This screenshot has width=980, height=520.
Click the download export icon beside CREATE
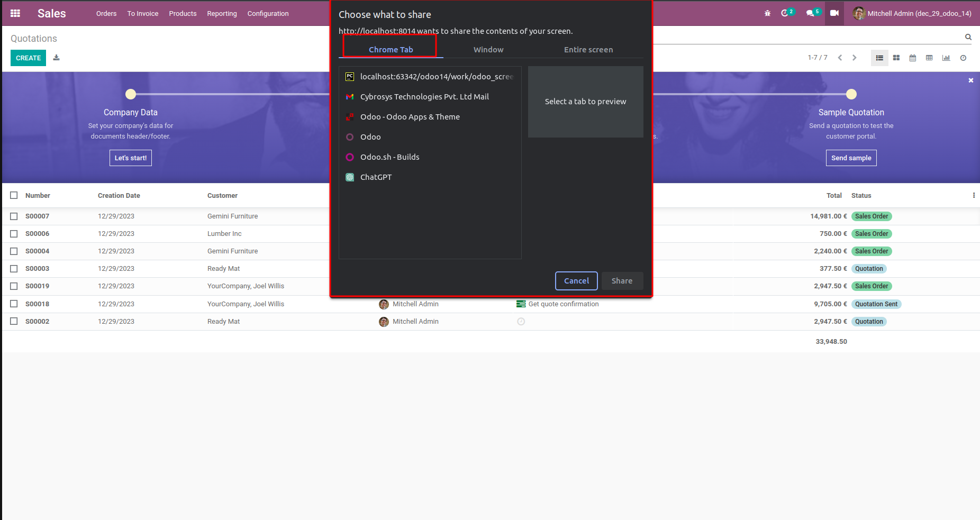56,58
